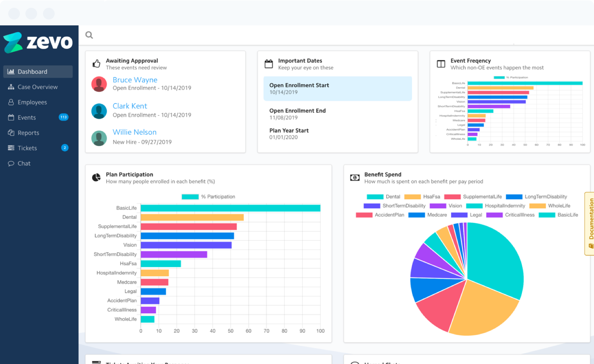Click the Events calendar icon in sidebar
Image resolution: width=594 pixels, height=364 pixels.
pos(11,117)
